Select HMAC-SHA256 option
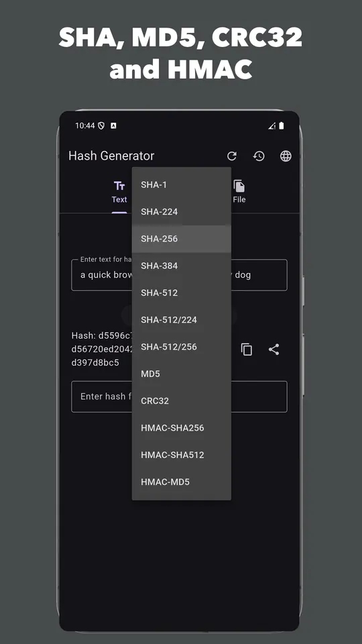The image size is (362, 644). [182, 428]
